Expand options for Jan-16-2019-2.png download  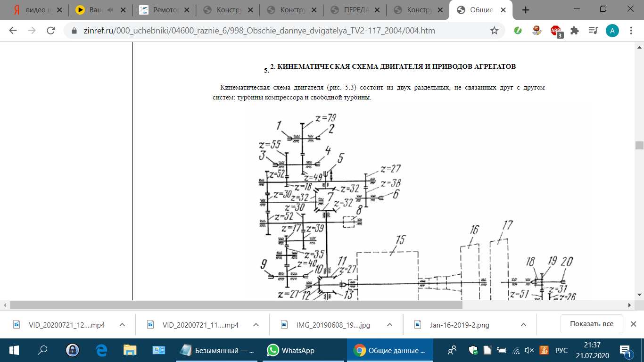523,324
